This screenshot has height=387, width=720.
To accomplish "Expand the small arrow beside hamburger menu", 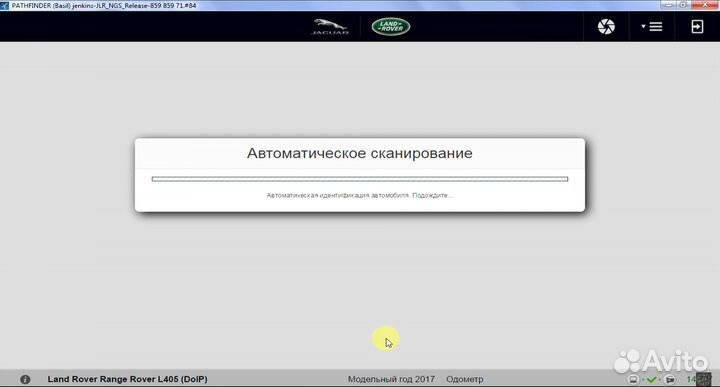I will tap(643, 26).
